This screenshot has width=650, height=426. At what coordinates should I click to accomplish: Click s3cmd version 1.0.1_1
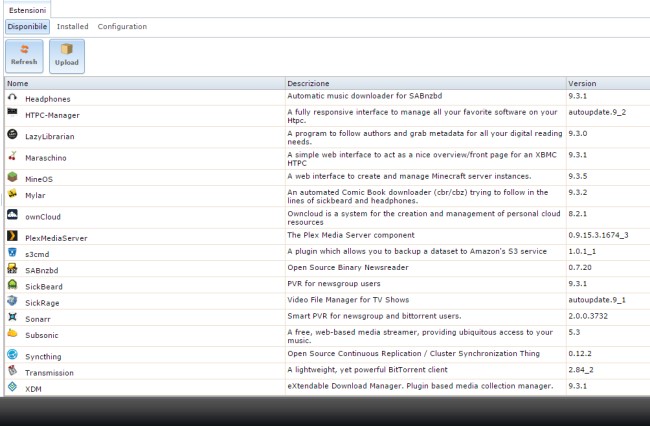tap(582, 251)
